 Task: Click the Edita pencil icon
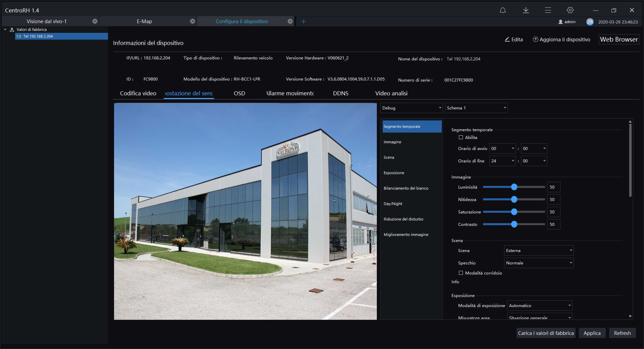point(507,40)
